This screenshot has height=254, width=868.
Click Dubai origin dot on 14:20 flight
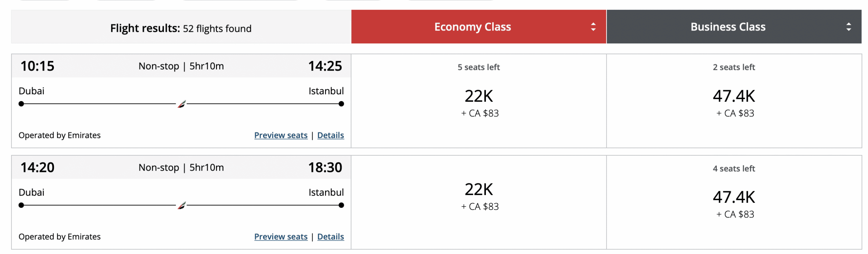(x=21, y=206)
